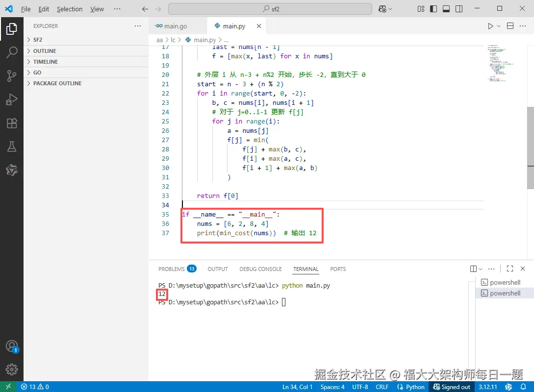The height and width of the screenshot is (392, 534).
Task: Open the Accounts icon with badge
Action: pyautogui.click(x=12, y=346)
